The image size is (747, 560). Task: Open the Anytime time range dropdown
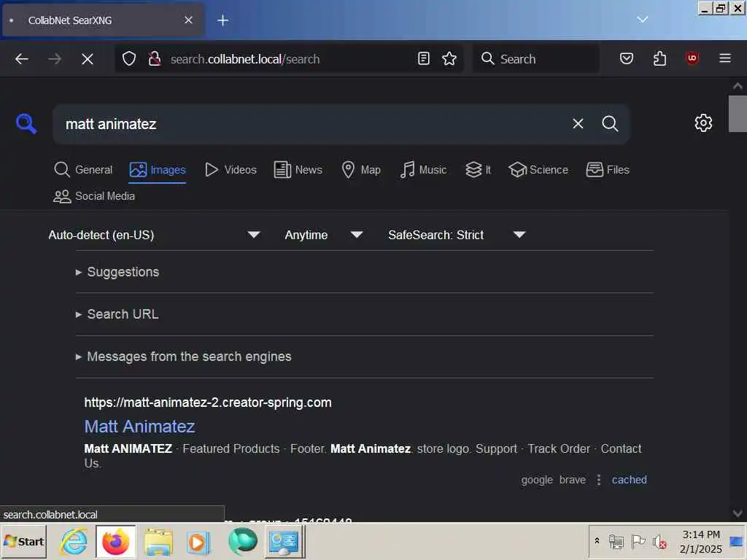pos(323,235)
